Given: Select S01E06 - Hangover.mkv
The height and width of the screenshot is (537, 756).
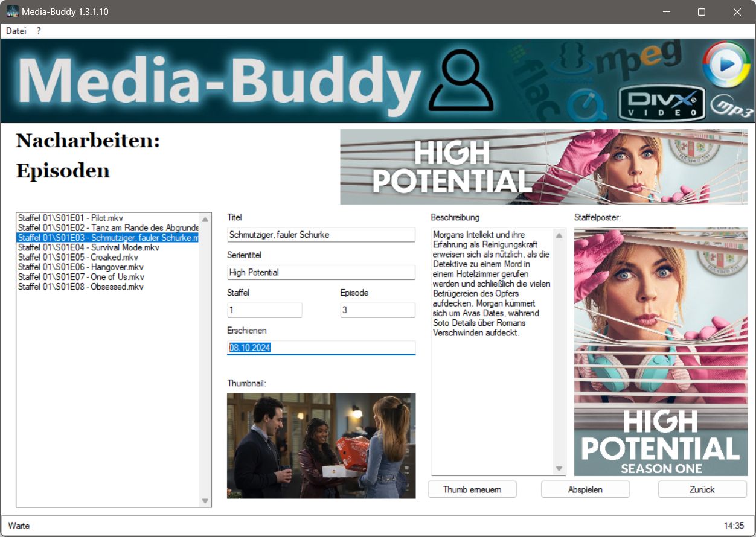Looking at the screenshot, I should point(108,267).
